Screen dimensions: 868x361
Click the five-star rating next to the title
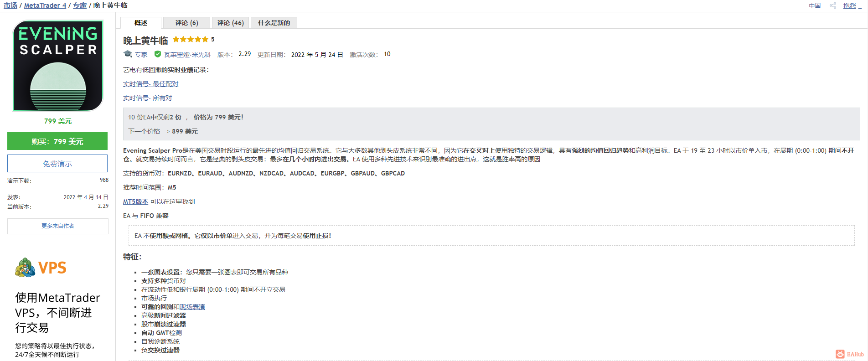pyautogui.click(x=191, y=40)
